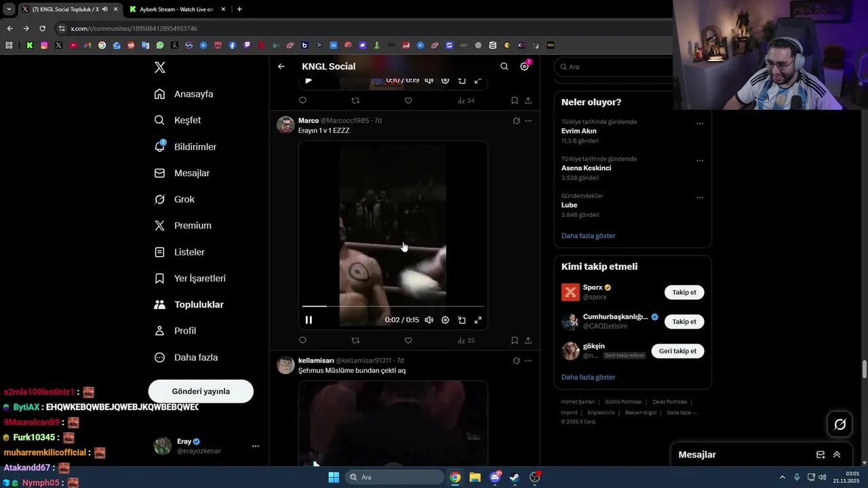
Task: Expand the Mesajlar drawer
Action: point(837,455)
